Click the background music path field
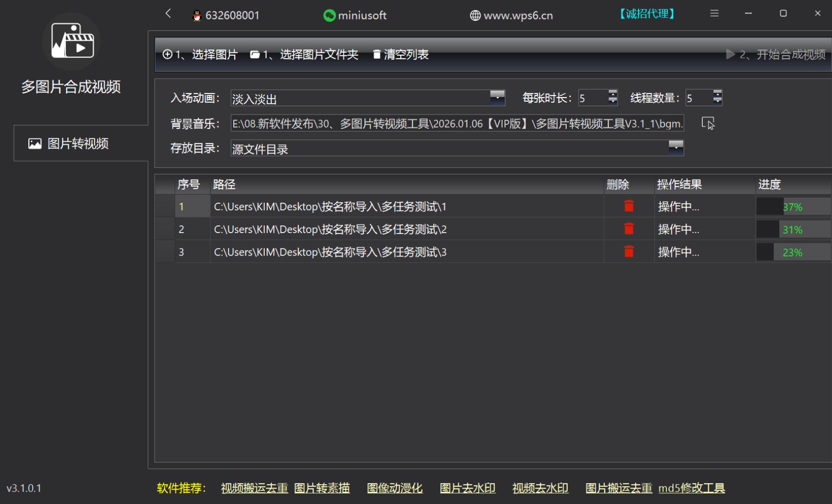The height and width of the screenshot is (504, 832). 457,124
